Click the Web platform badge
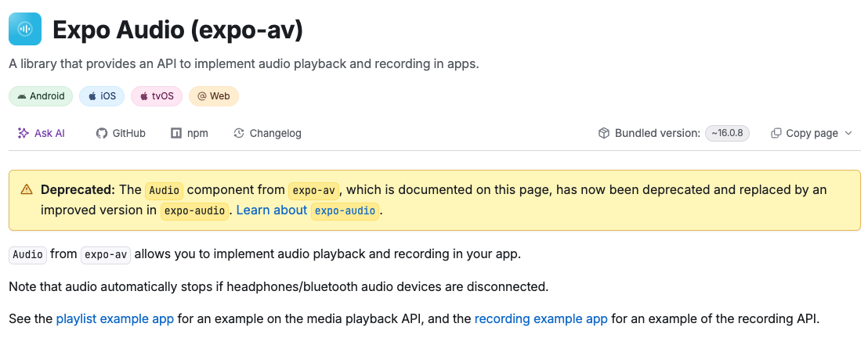Image resolution: width=868 pixels, height=345 pixels. [214, 96]
